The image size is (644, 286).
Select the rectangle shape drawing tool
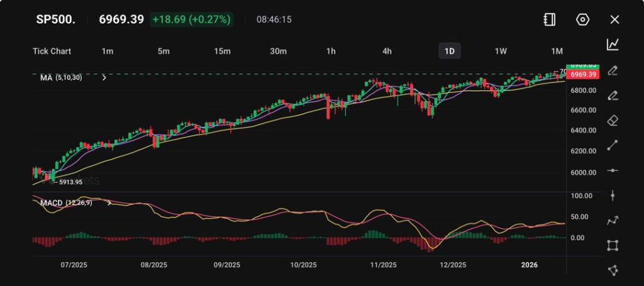(x=613, y=245)
